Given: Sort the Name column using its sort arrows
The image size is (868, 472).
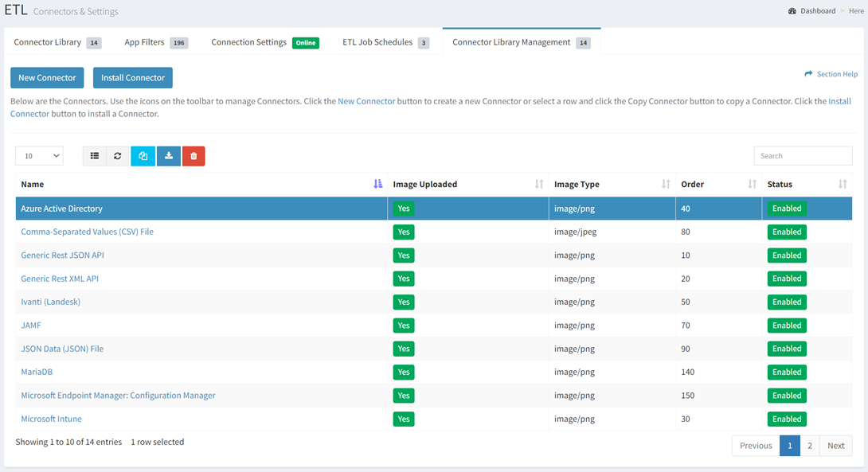Looking at the screenshot, I should pyautogui.click(x=377, y=184).
